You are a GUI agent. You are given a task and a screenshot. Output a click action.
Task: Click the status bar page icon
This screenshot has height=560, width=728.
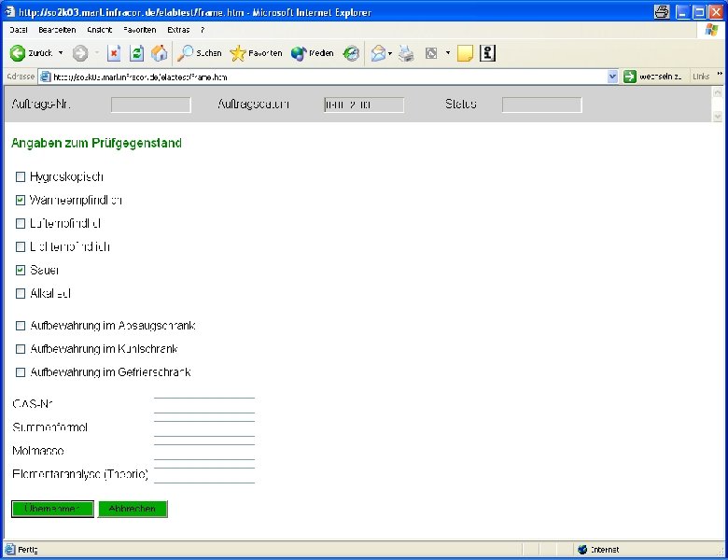9,550
